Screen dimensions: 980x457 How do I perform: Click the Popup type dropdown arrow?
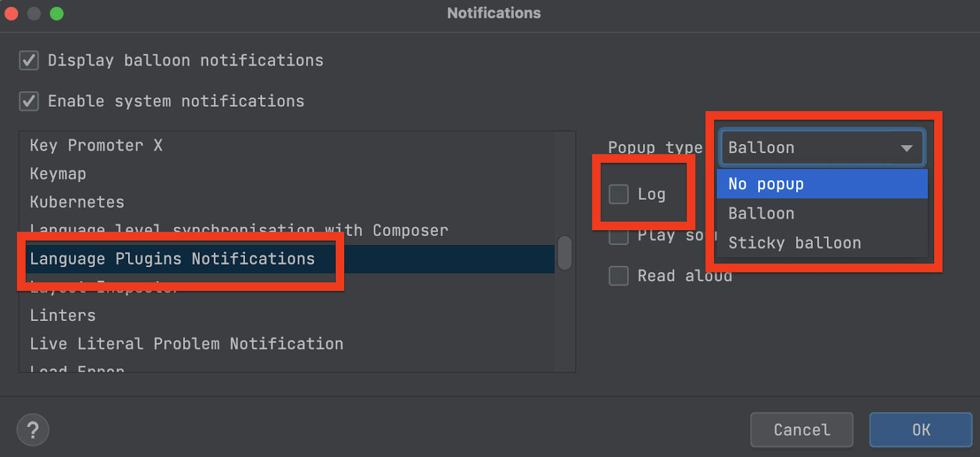[907, 148]
